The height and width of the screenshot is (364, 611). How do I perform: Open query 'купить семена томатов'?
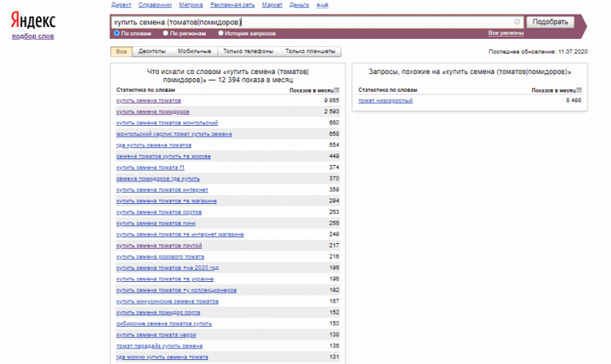pos(148,101)
